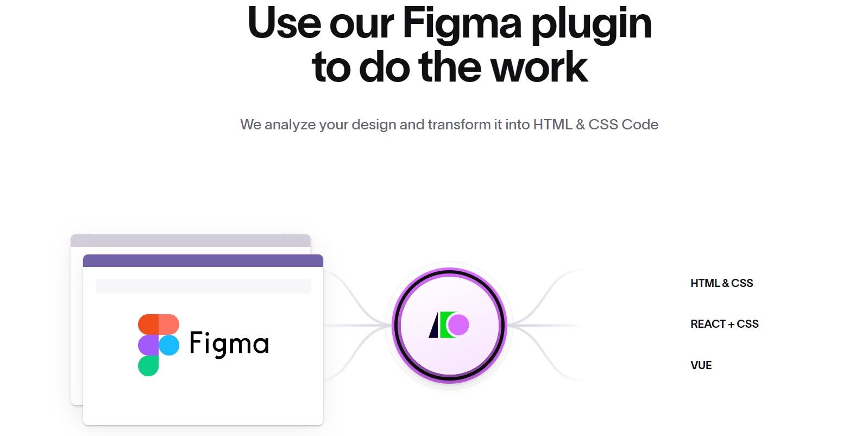Click the green half-circle shape in the center logo
The width and height of the screenshot is (868, 436).
coord(446,325)
